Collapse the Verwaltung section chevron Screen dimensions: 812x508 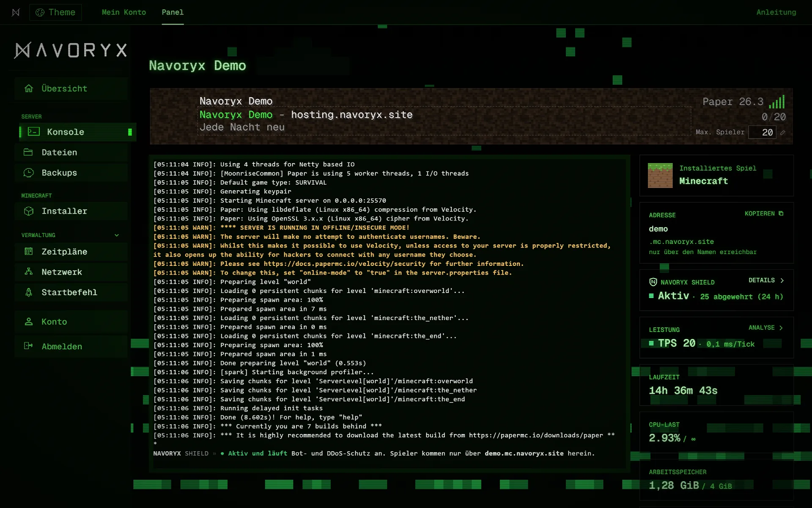117,235
